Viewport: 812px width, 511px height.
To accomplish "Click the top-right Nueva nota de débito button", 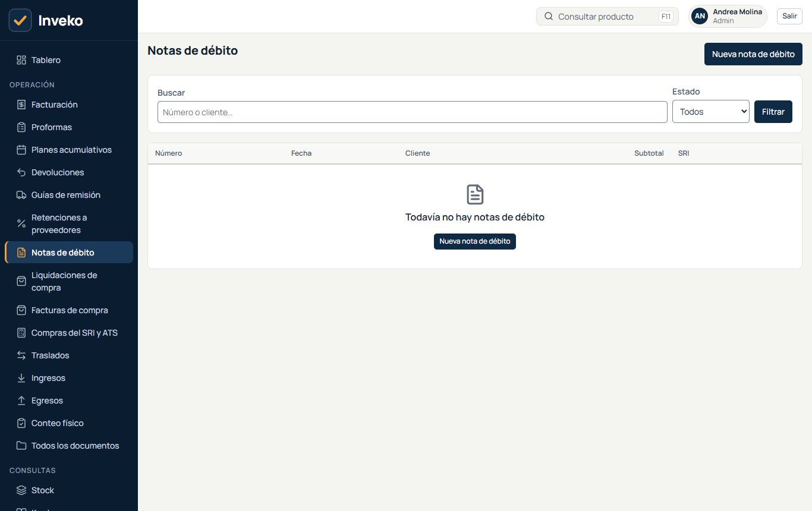I will coord(753,54).
